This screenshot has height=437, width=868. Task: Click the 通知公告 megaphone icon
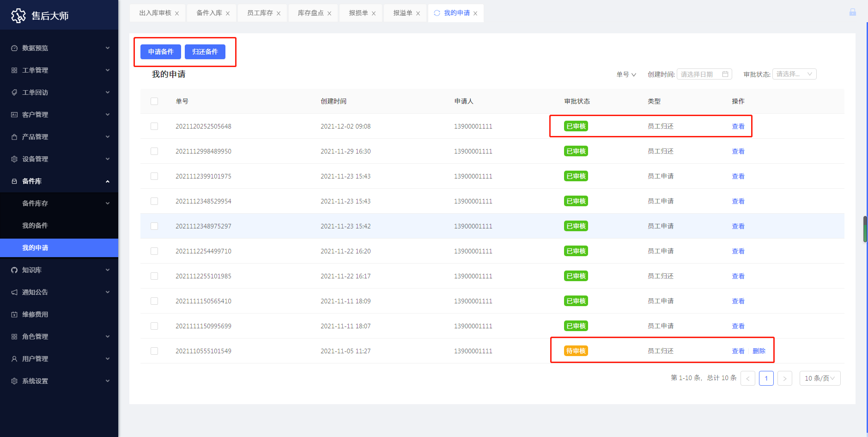pyautogui.click(x=13, y=292)
